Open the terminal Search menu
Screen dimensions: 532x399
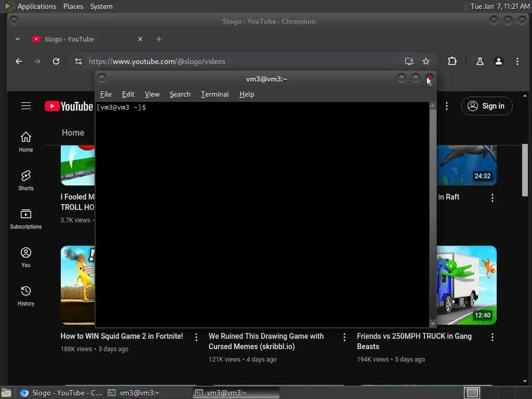pyautogui.click(x=180, y=95)
